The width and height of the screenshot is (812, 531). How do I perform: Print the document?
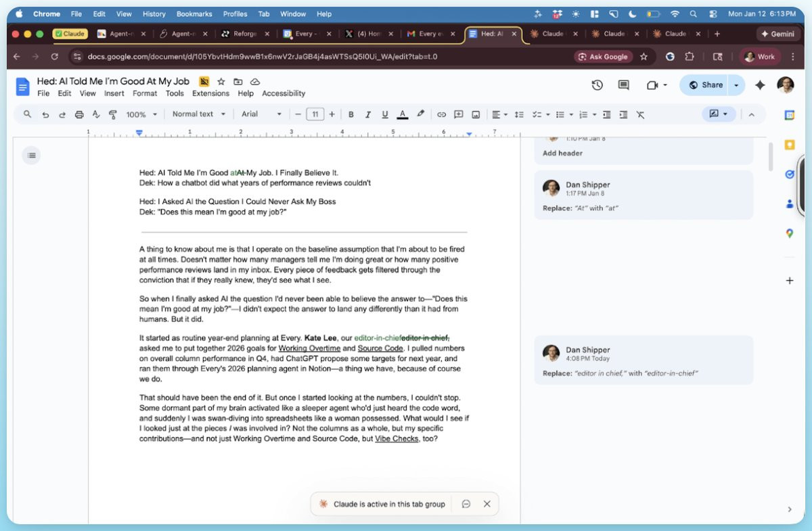tap(79, 114)
